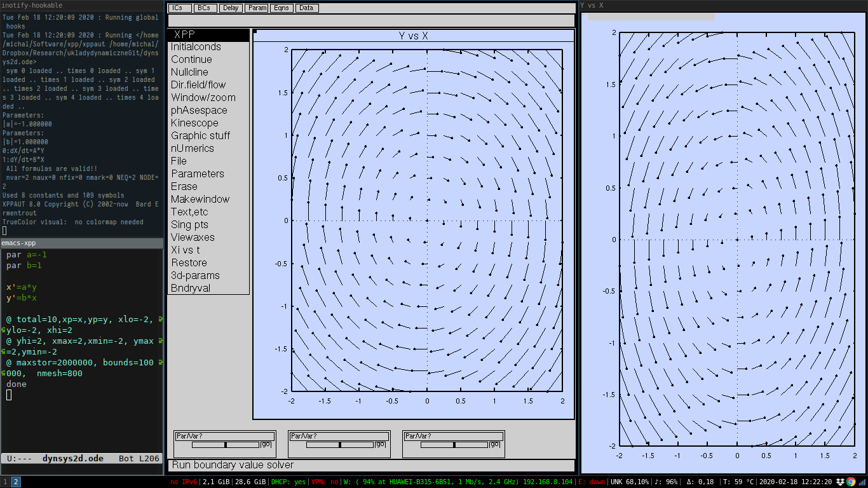Click the third Par/Var? input field
The image size is (868, 488).
pos(454,437)
